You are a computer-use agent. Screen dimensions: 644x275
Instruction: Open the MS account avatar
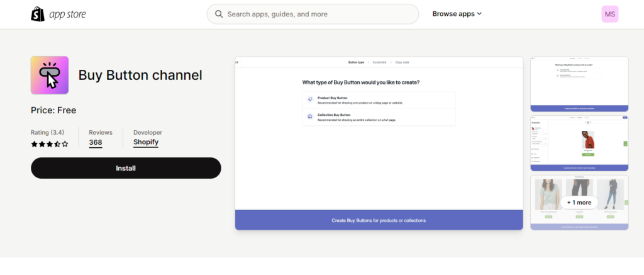(x=610, y=14)
